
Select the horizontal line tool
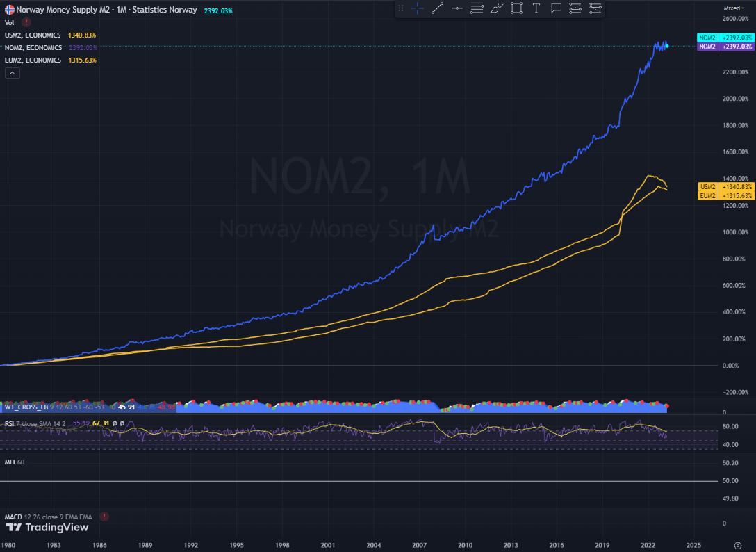coord(457,8)
